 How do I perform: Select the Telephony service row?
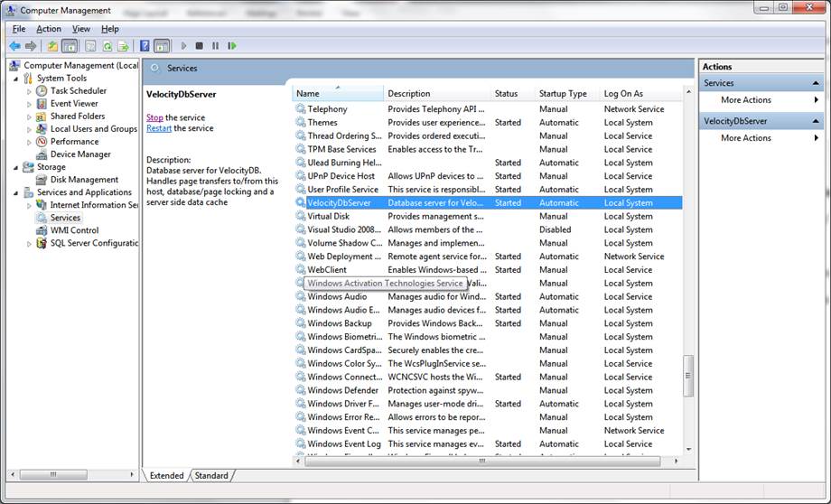click(x=487, y=109)
